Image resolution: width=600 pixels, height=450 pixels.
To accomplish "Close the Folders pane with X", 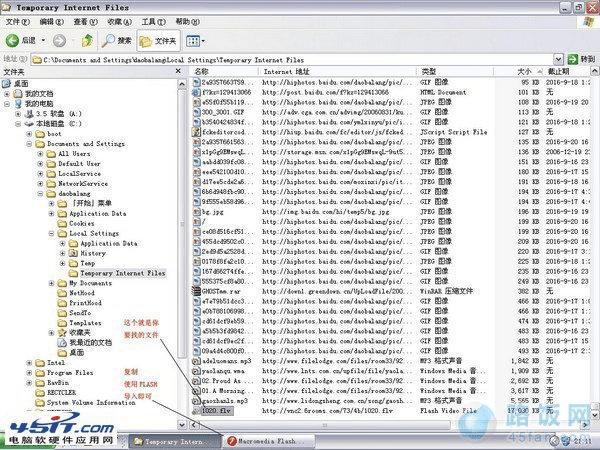I will 178,71.
